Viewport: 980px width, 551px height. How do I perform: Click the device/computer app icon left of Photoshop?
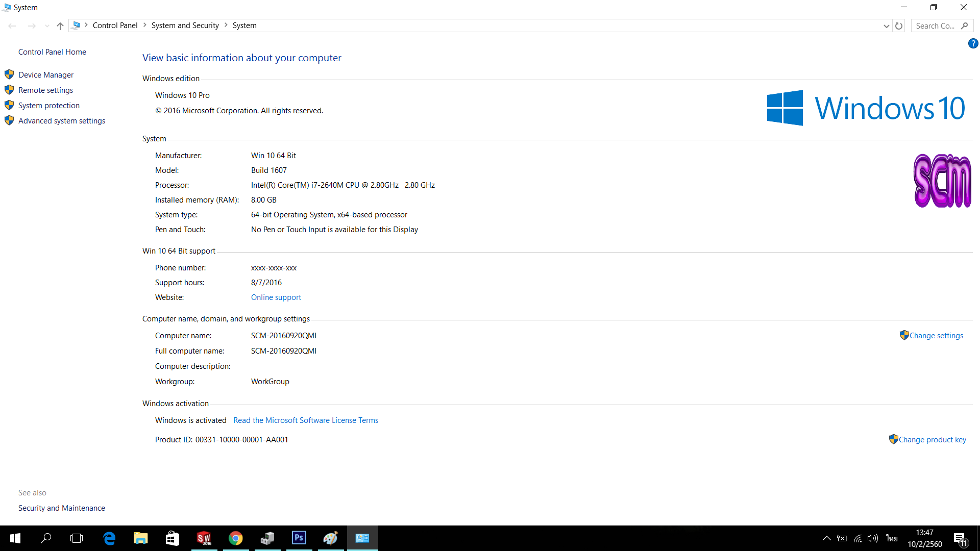coord(267,538)
